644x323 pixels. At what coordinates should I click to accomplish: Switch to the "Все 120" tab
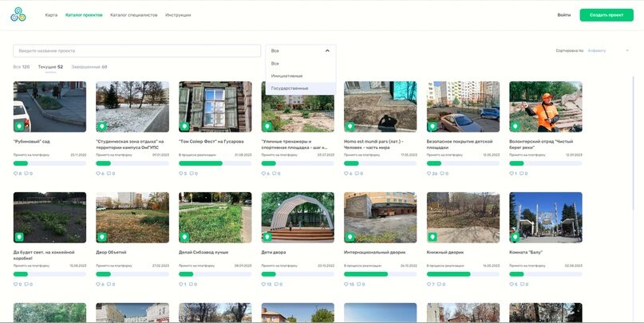click(22, 66)
